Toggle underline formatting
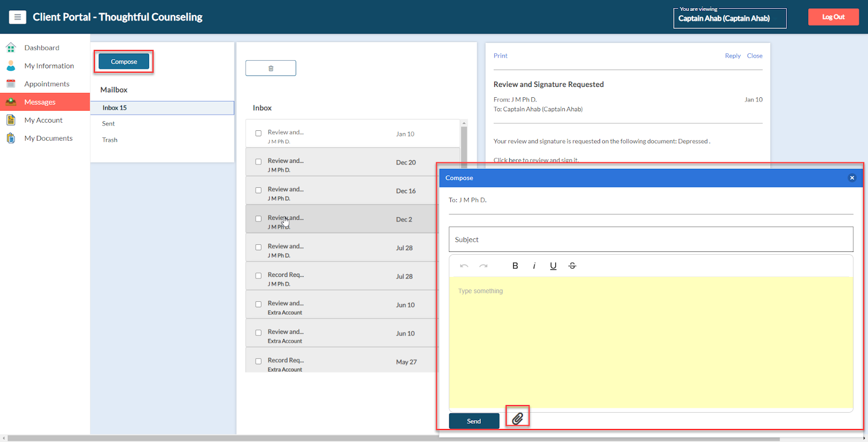This screenshot has height=442, width=868. tap(553, 266)
